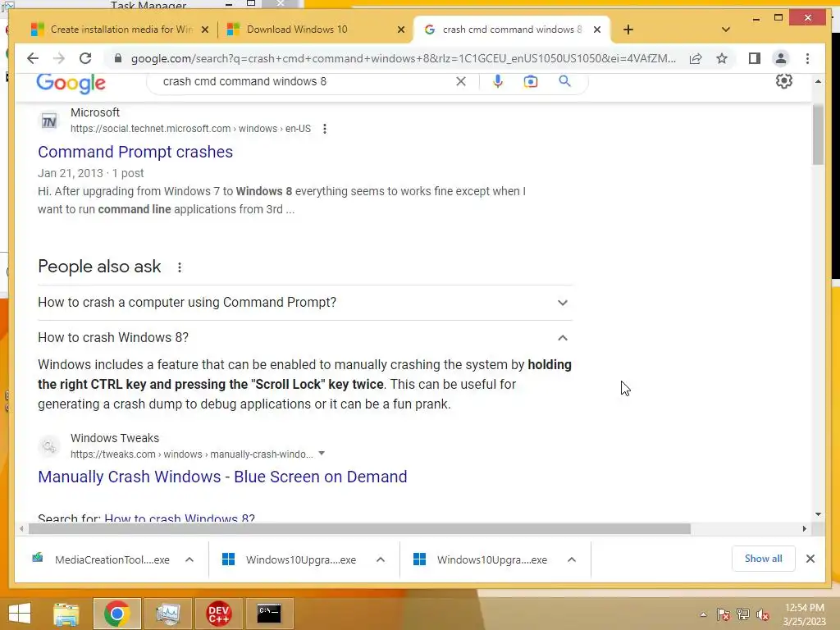Bookmark this page with the star icon

pos(722,58)
